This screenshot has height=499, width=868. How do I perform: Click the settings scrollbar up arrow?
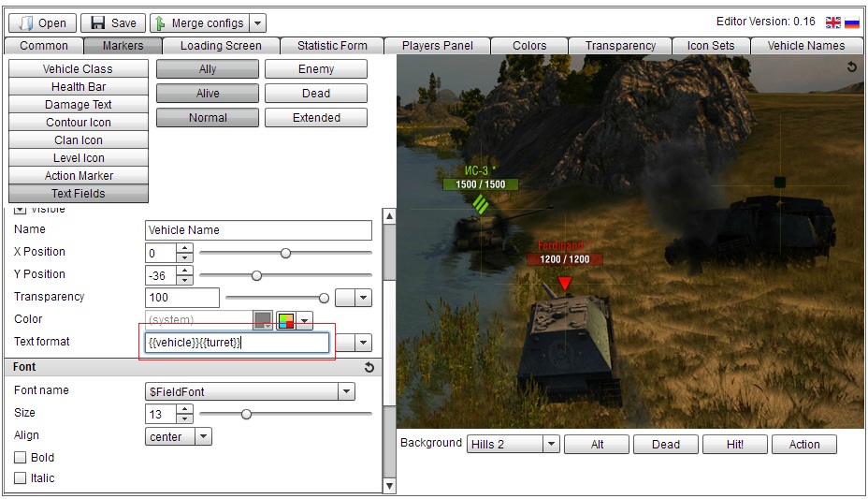pos(390,216)
